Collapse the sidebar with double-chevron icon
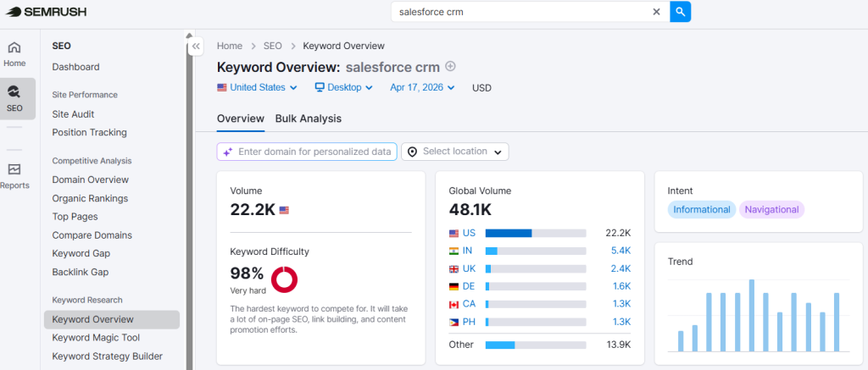This screenshot has height=370, width=868. pyautogui.click(x=196, y=47)
